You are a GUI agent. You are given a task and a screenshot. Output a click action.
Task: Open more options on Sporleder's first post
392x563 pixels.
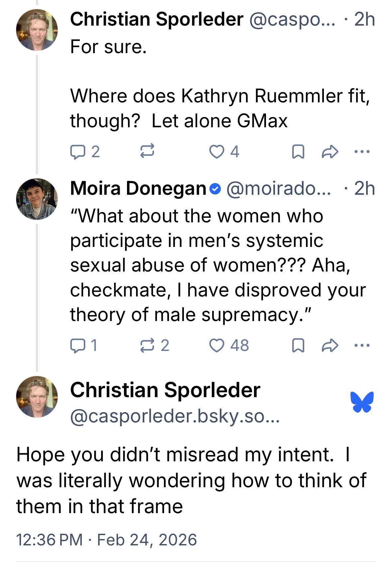[362, 152]
